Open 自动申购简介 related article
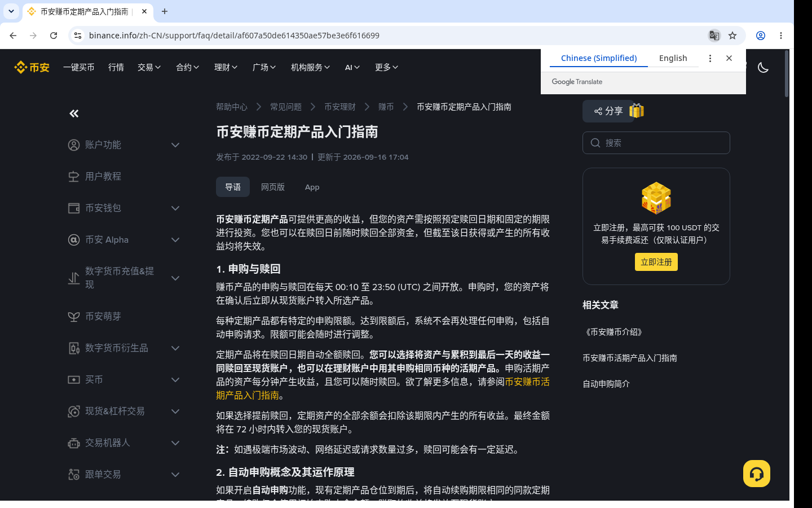The image size is (812, 508). (606, 384)
